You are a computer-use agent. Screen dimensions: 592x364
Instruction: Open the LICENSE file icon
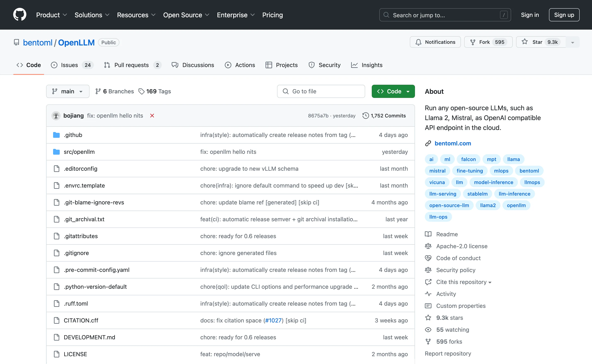pyautogui.click(x=56, y=354)
